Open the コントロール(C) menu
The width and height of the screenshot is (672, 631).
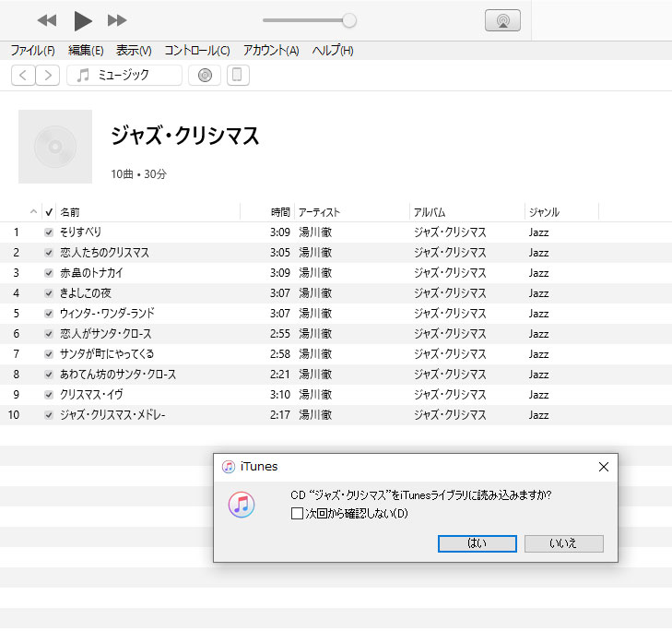click(197, 51)
